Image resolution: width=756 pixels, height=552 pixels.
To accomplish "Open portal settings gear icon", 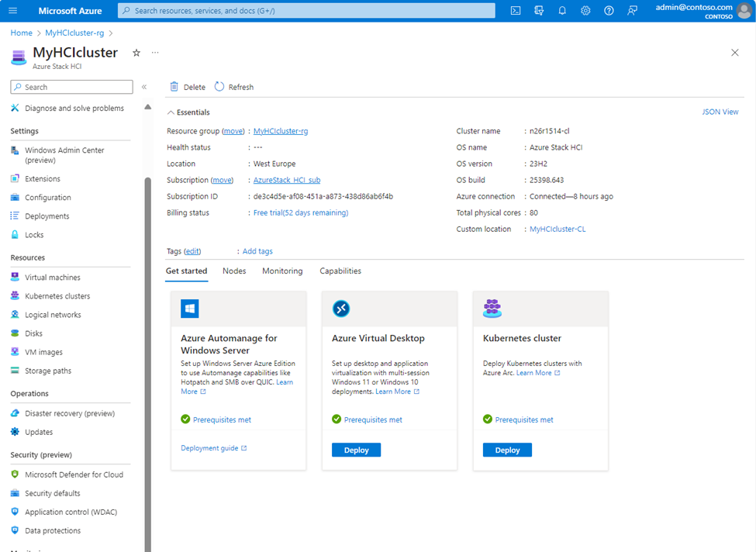I will pos(585,11).
